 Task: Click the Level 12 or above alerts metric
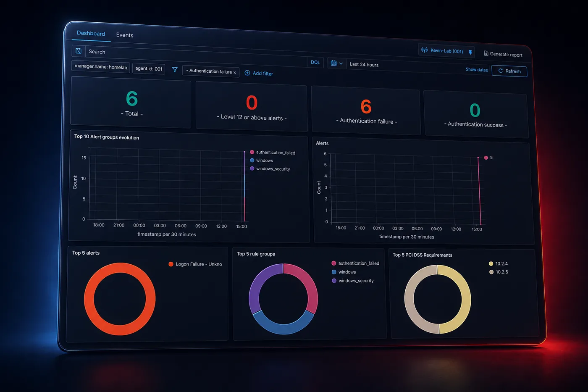pos(252,107)
